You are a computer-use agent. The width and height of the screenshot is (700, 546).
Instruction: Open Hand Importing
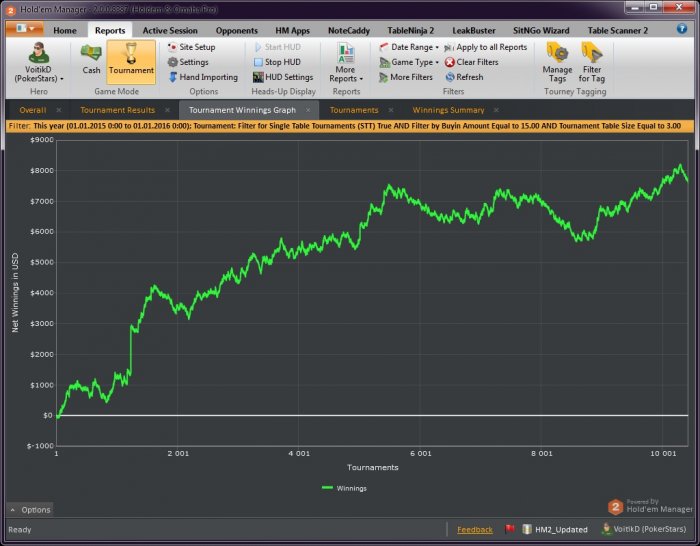(202, 77)
